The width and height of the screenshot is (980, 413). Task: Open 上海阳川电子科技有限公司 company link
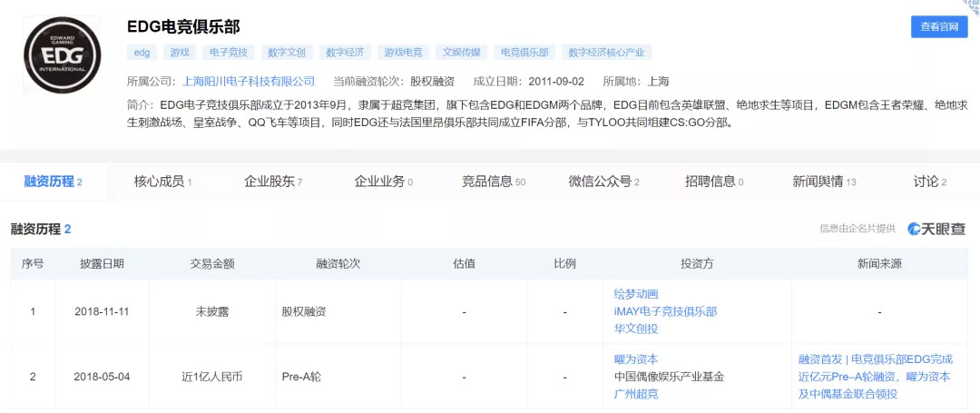coord(248,81)
